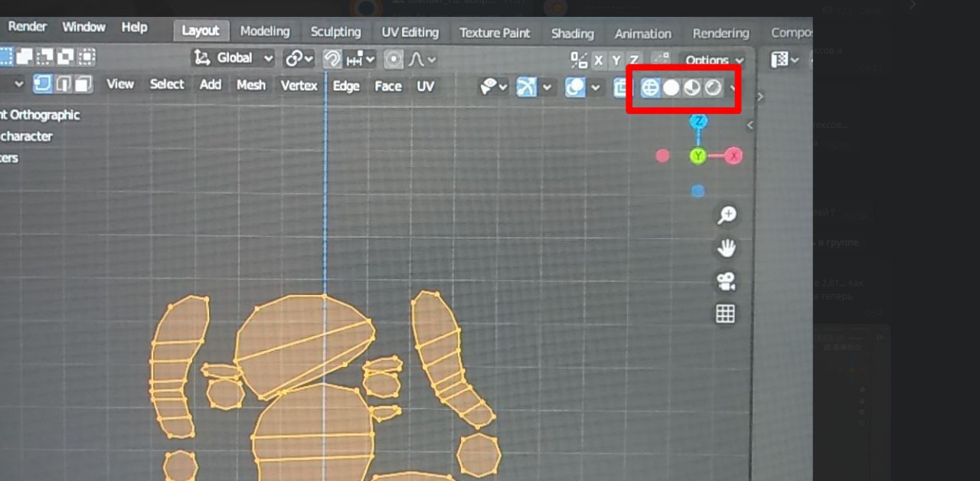Open the UV menu
This screenshot has width=980, height=481.
[426, 87]
